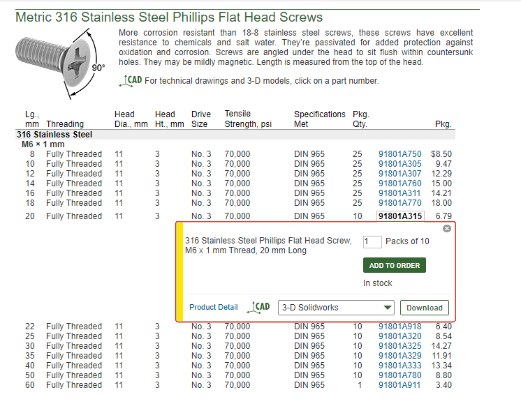This screenshot has width=521, height=420.
Task: Click the CAD icon beside the 3-D Solidworks dropdown
Action: pos(258,307)
